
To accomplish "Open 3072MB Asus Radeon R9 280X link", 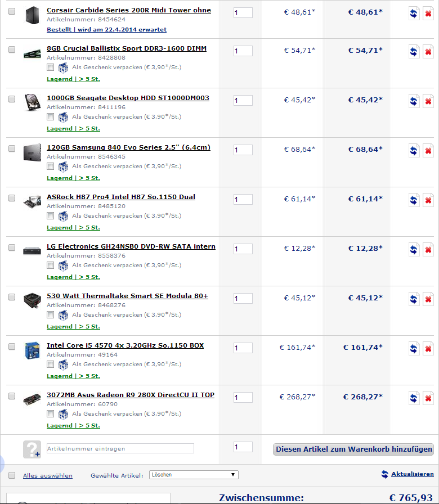I will tap(130, 395).
